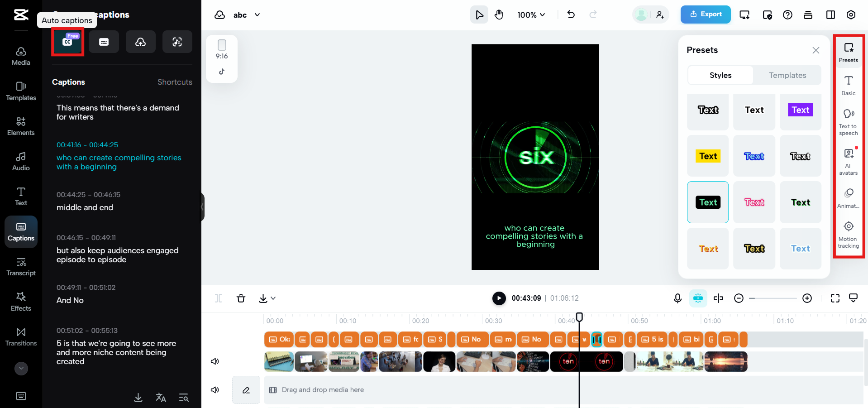The width and height of the screenshot is (868, 408).
Task: Zoom out the timeline with minus icon
Action: click(x=739, y=298)
